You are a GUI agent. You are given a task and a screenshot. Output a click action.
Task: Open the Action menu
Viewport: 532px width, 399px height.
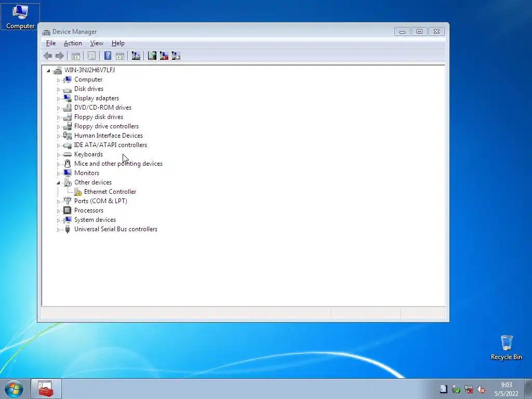tap(73, 43)
